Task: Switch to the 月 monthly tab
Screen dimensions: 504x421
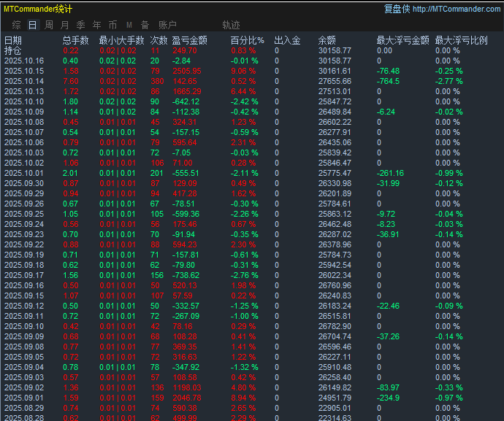Action: (64, 25)
